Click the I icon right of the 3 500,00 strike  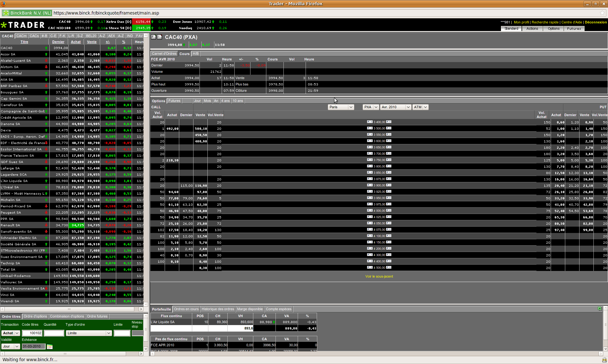pyautogui.click(x=390, y=128)
